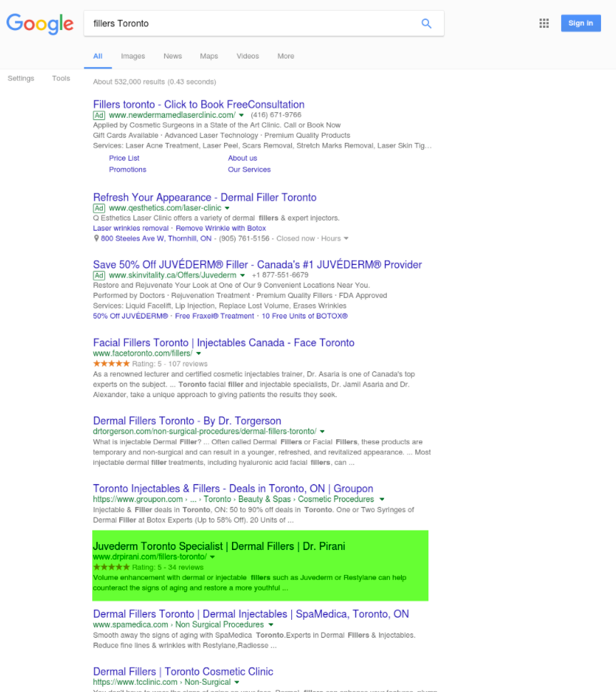The height and width of the screenshot is (692, 616).
Task: Expand dropdown arrow next to drtorgerson.com URL
Action: [x=322, y=431]
